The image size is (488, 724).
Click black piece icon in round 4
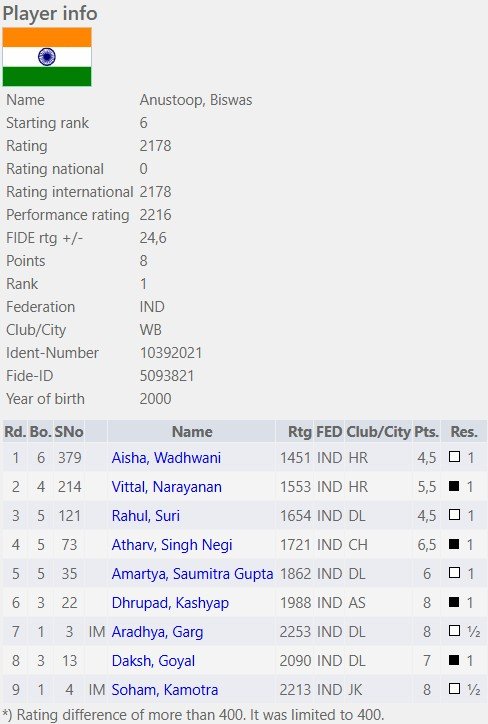point(454,544)
